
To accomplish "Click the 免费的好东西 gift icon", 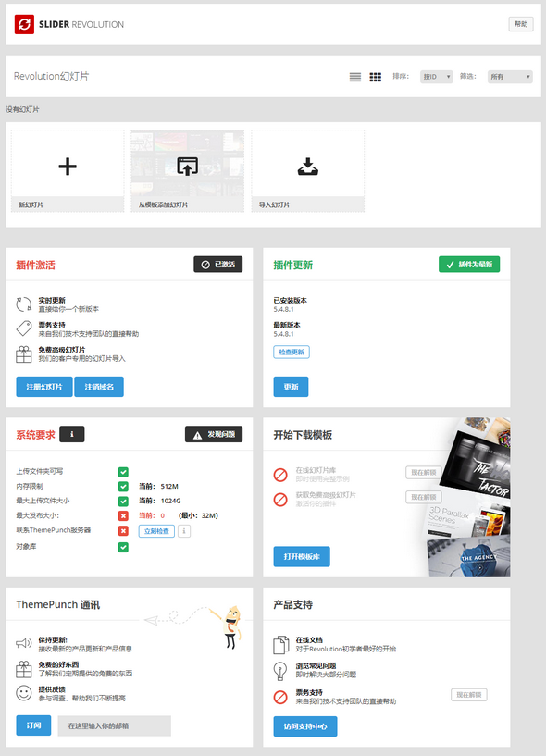I will click(x=24, y=669).
